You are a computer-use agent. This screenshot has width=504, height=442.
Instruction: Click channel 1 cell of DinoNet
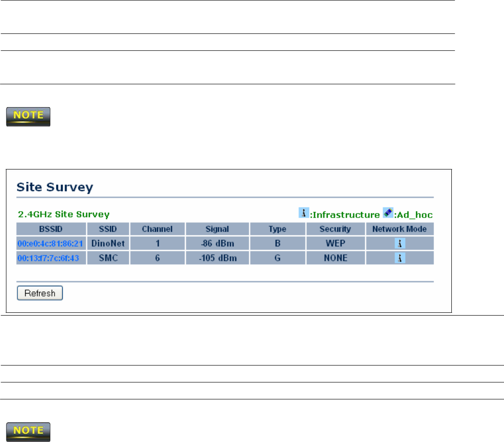coord(157,244)
